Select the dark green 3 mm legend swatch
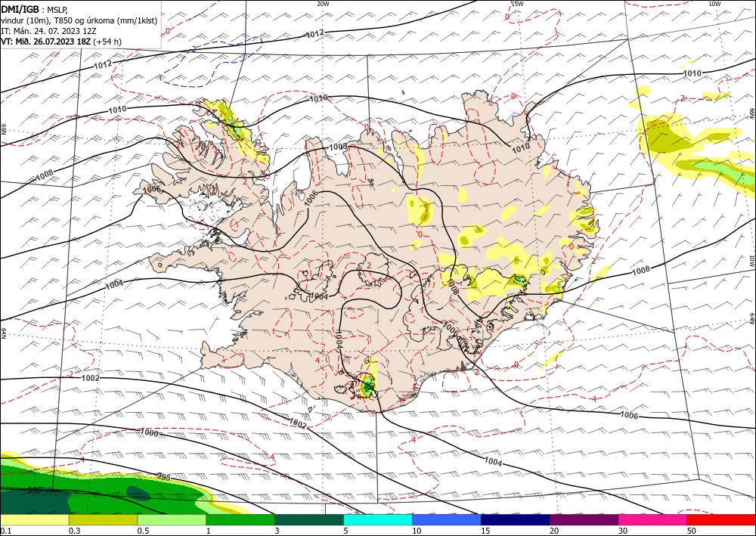756x536 pixels. click(309, 520)
